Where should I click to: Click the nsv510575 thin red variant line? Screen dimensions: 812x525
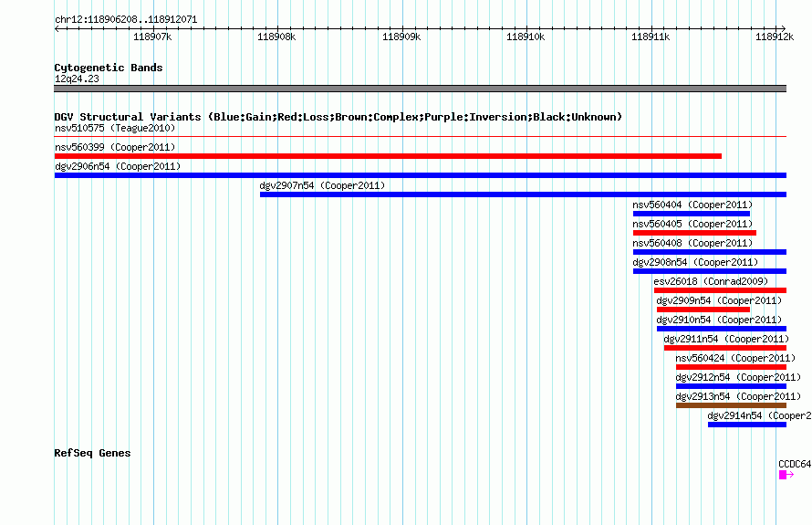coord(421,137)
